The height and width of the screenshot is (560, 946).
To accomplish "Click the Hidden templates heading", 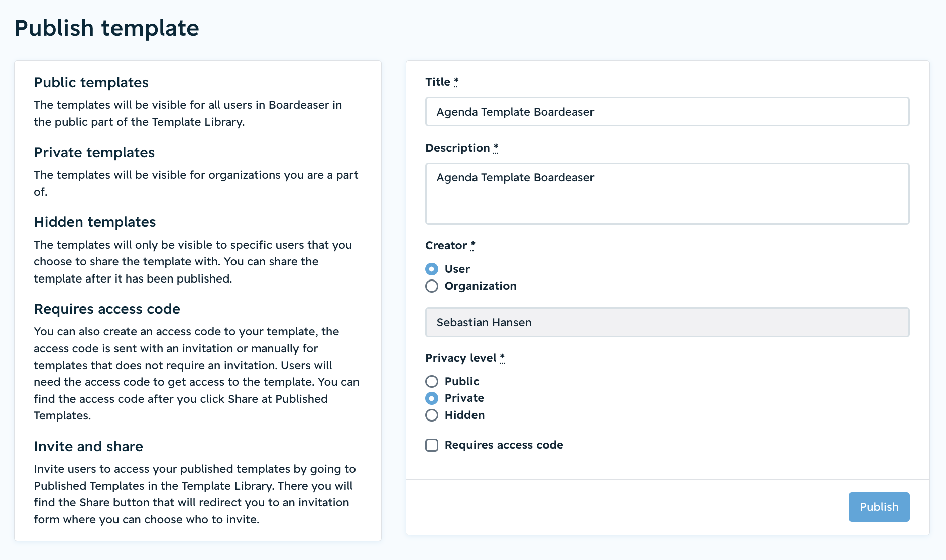I will click(x=94, y=222).
